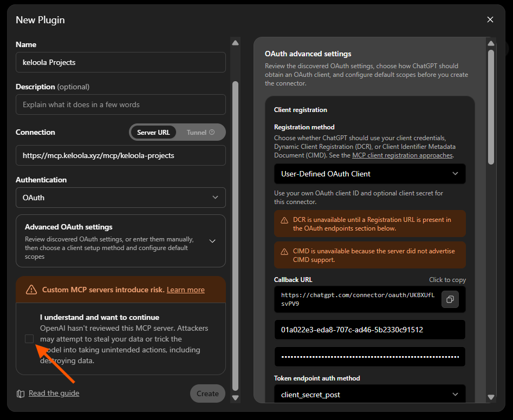Click the masked client secret field
The image size is (513, 420).
369,357
